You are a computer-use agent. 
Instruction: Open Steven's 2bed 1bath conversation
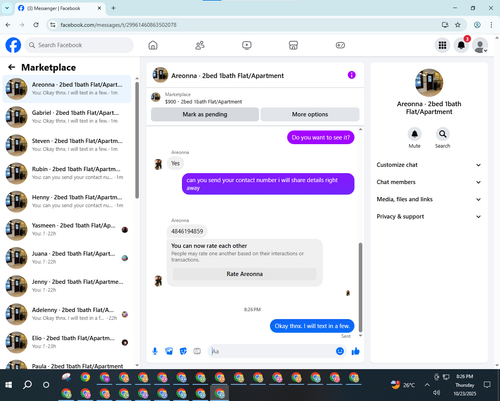[x=67, y=145]
